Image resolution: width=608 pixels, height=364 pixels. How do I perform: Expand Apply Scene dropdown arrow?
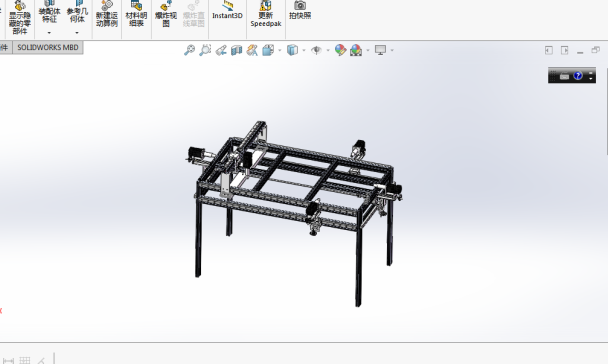tap(368, 50)
